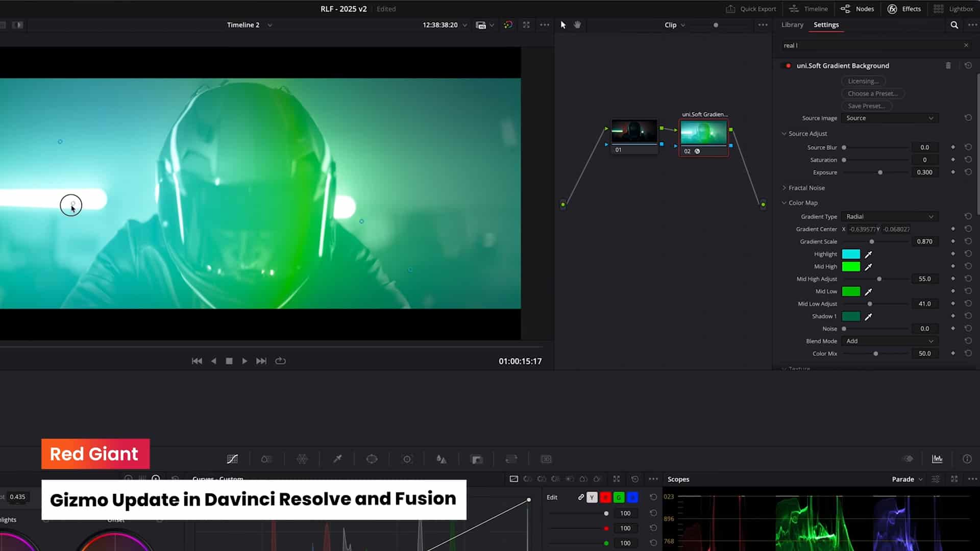Click the Exposure slider handle
980x551 pixels.
pos(880,172)
